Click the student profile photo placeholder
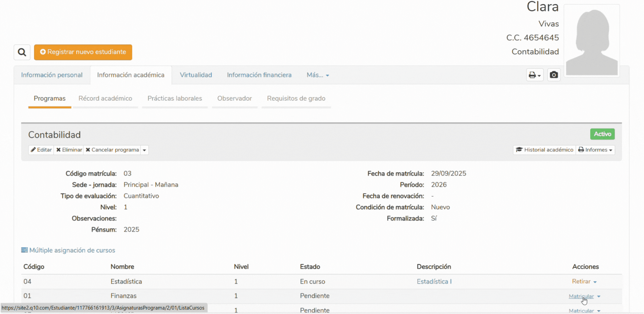Image resolution: width=644 pixels, height=314 pixels. tap(591, 41)
